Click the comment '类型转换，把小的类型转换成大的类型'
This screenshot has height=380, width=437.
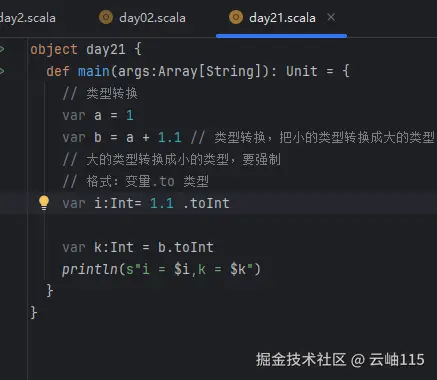(324, 137)
